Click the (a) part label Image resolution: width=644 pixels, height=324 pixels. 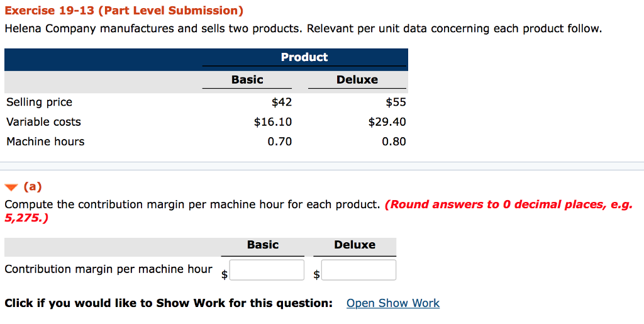click(x=33, y=187)
